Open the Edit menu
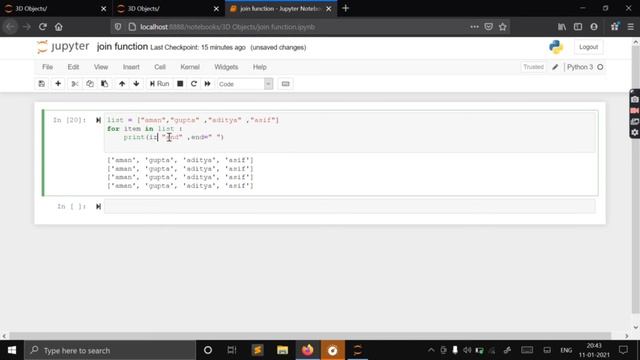Screen dimensions: 640x360 [73, 67]
